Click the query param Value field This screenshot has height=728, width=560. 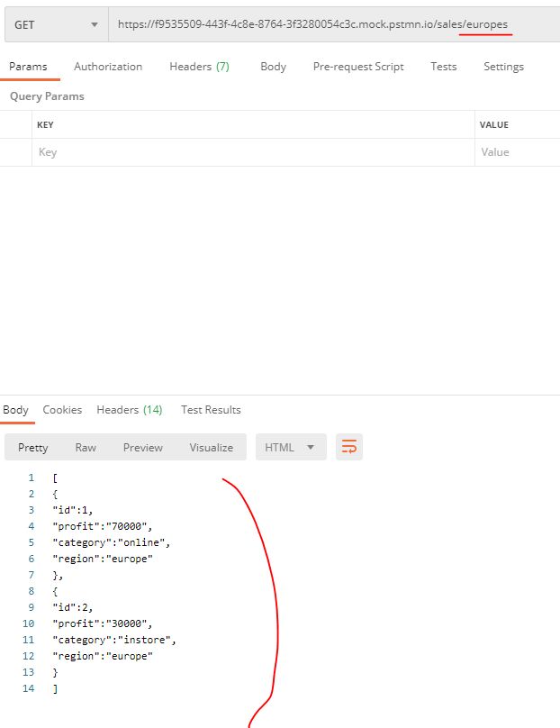tap(518, 152)
